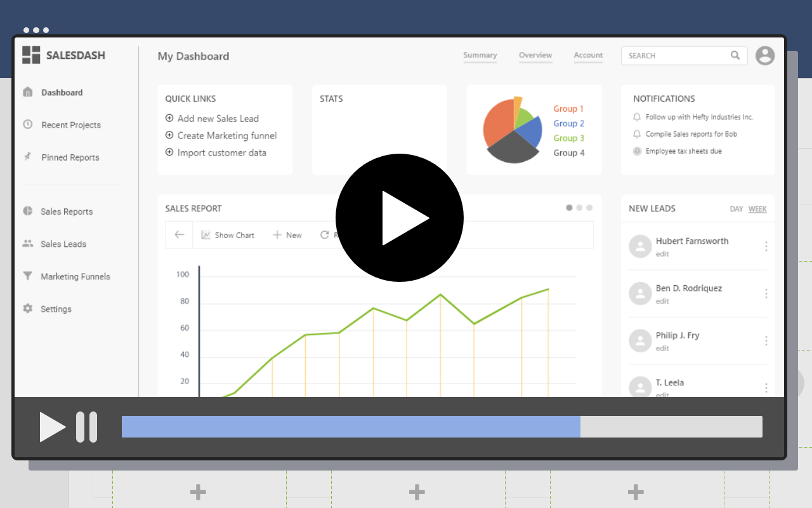Viewport: 812px width, 508px height.
Task: Click the video progress bar to seek
Action: point(442,426)
